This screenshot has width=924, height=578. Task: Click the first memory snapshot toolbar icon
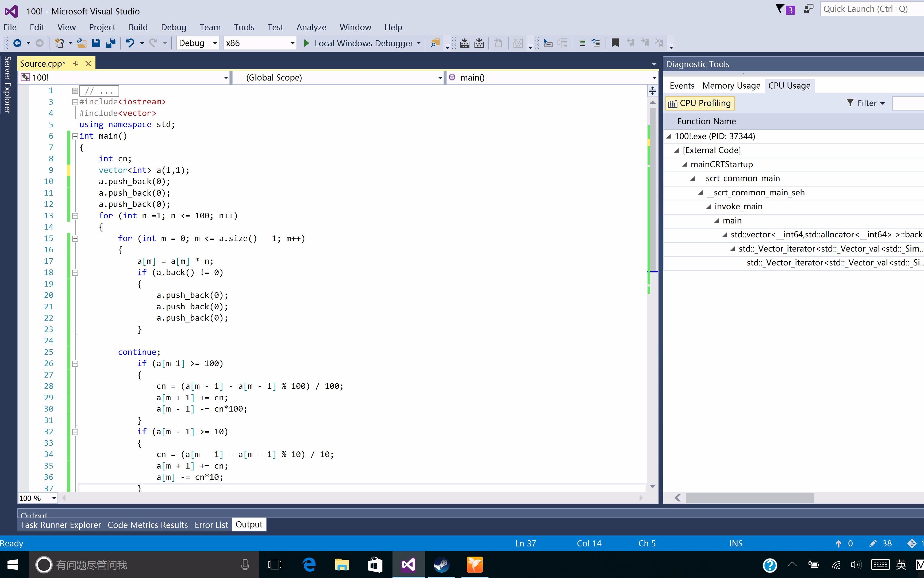465,43
